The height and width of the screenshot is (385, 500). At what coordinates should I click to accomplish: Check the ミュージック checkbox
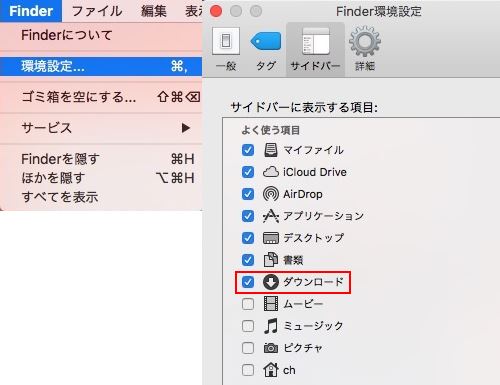pyautogui.click(x=248, y=326)
